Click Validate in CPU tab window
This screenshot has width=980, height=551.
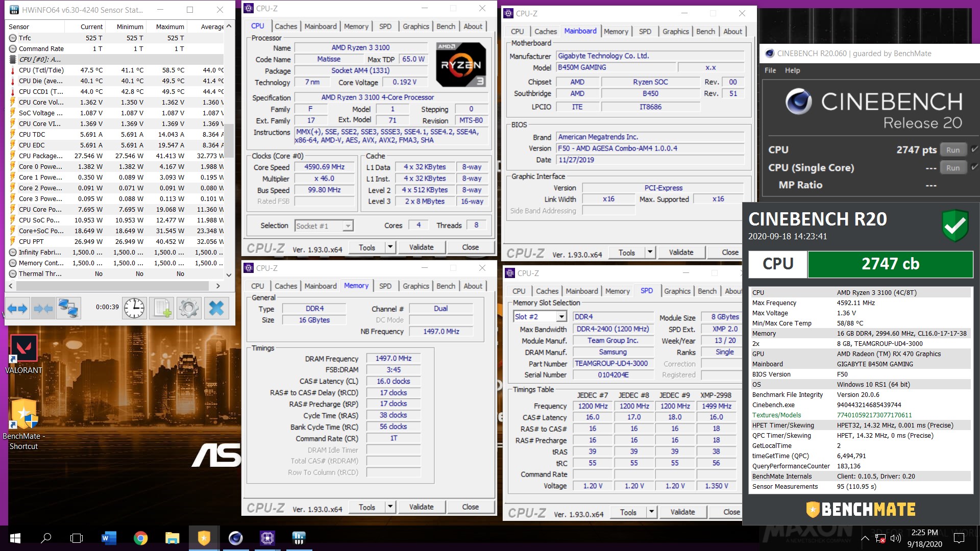pos(421,247)
